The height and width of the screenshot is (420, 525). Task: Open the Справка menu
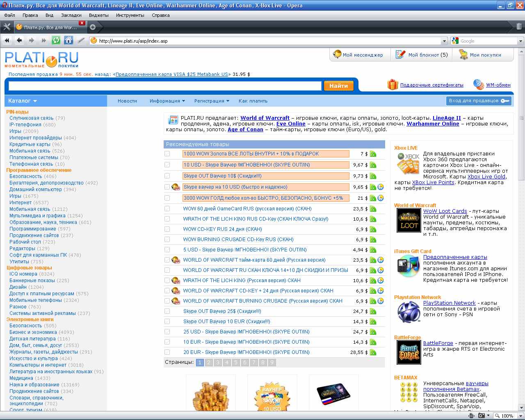click(x=161, y=15)
